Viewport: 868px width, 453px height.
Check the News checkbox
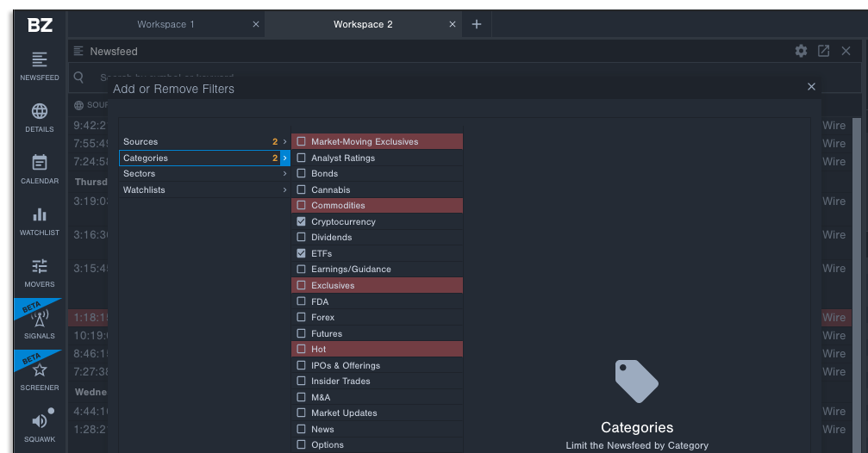[x=301, y=429]
